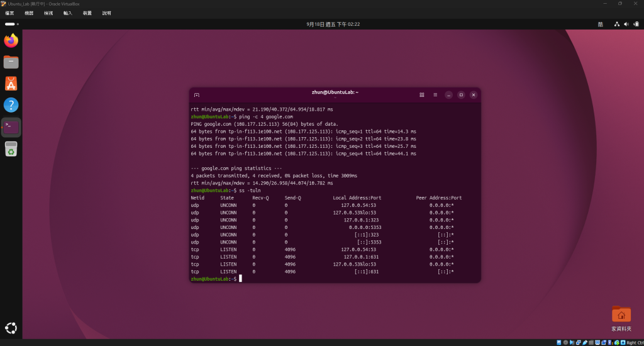Image resolution: width=644 pixels, height=346 pixels.
Task: Click the VirtualBox shared folders status icon
Action: point(591,342)
